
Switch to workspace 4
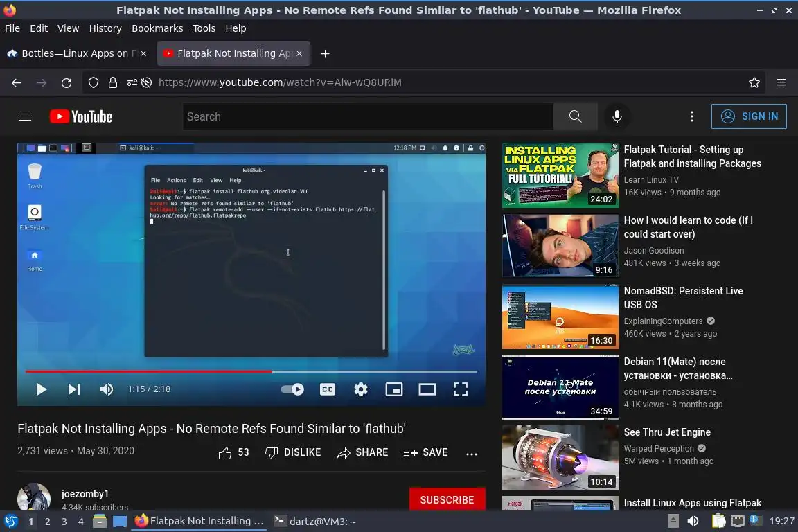(80, 522)
